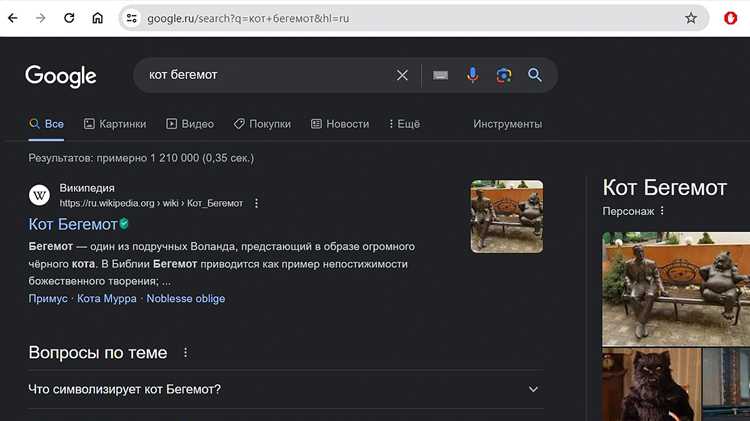Switch to the 'Видео' tab

pos(190,124)
